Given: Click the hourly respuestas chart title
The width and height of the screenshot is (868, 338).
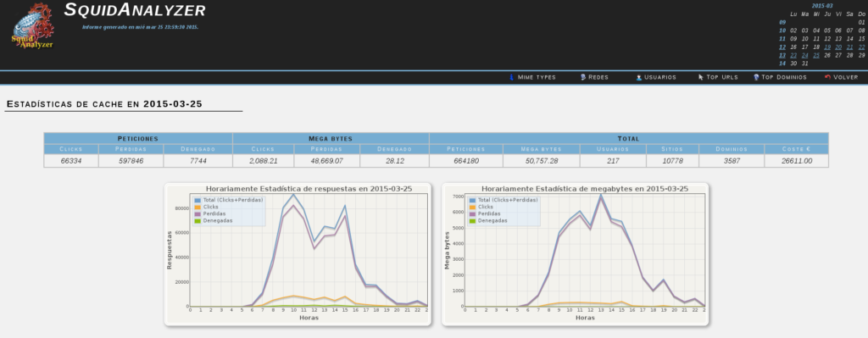Looking at the screenshot, I should click(x=309, y=189).
